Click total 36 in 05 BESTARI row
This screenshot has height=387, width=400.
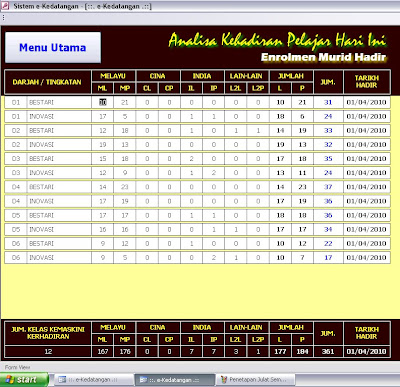(328, 215)
